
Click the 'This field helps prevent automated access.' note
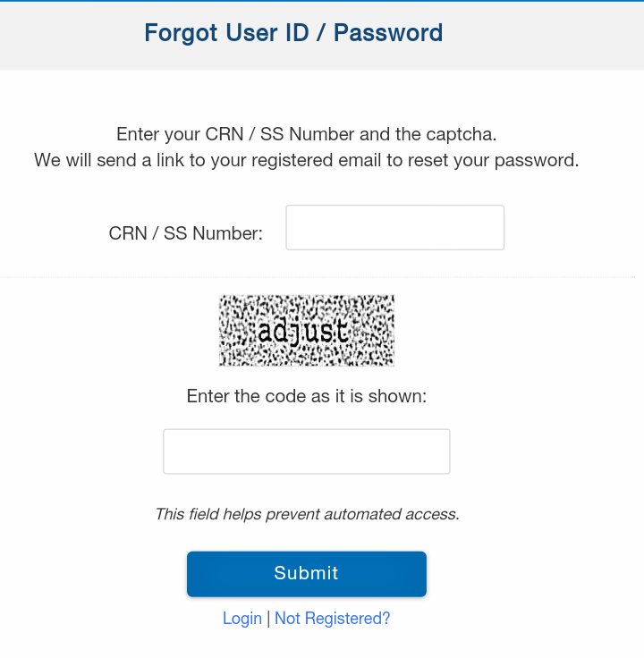tap(307, 514)
